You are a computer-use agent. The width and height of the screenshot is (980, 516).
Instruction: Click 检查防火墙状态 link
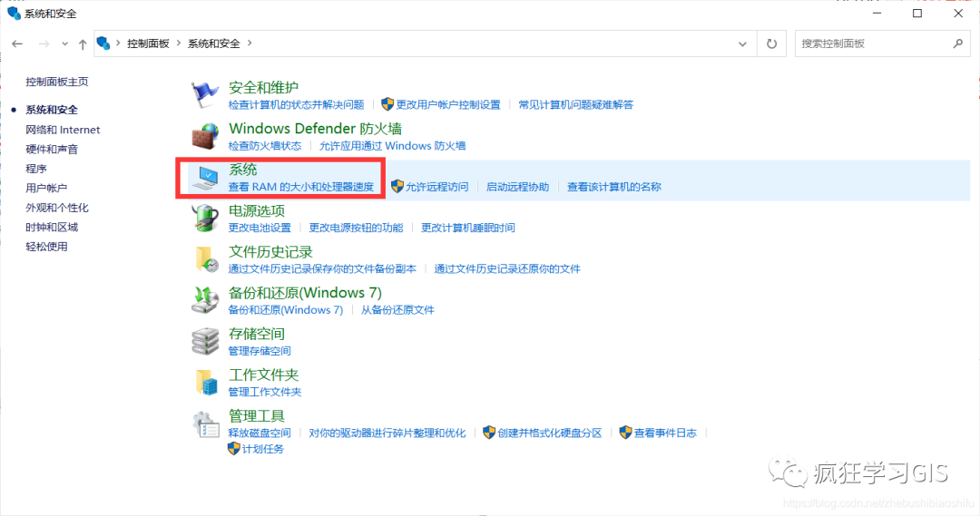[x=264, y=146]
